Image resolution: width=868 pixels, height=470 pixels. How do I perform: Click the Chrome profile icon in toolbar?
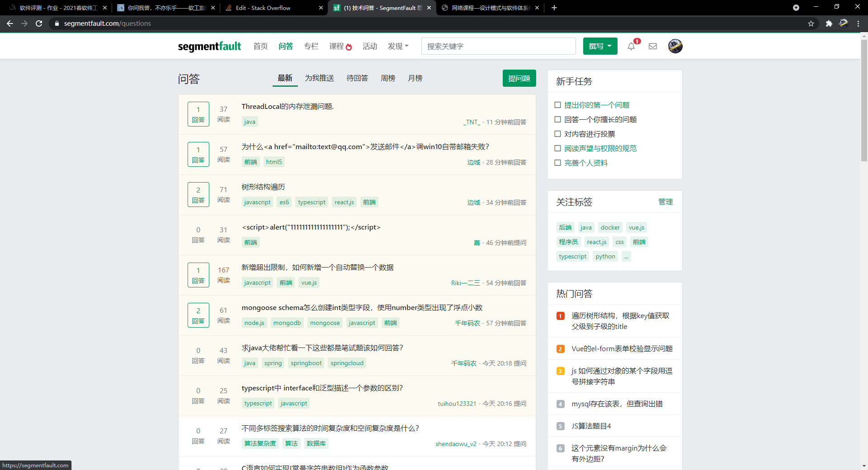click(844, 23)
